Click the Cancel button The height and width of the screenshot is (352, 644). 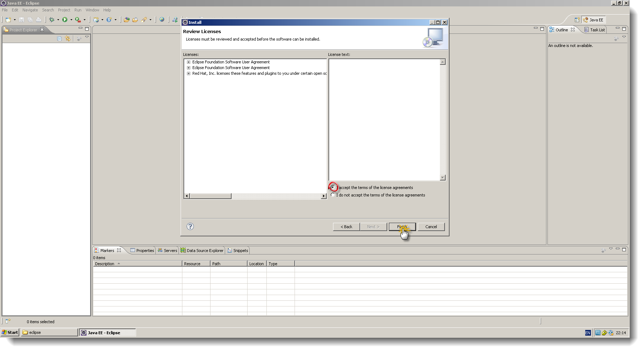pyautogui.click(x=431, y=227)
